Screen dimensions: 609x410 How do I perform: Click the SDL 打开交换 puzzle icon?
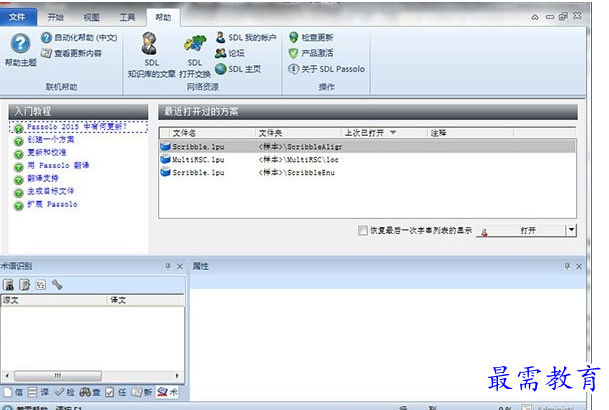point(195,43)
